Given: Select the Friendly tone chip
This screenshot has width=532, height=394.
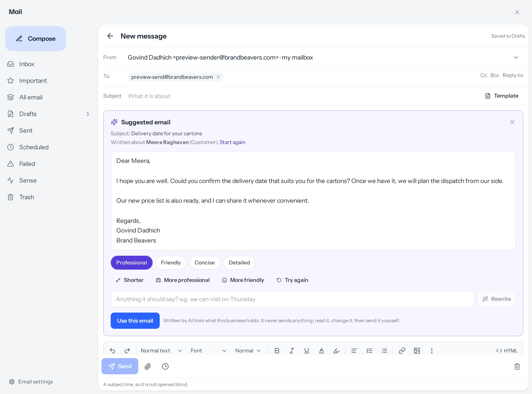Looking at the screenshot, I should (171, 263).
